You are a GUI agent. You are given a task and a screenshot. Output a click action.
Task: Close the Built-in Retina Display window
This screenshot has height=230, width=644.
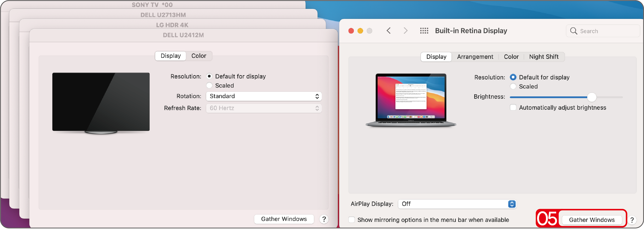pos(351,31)
